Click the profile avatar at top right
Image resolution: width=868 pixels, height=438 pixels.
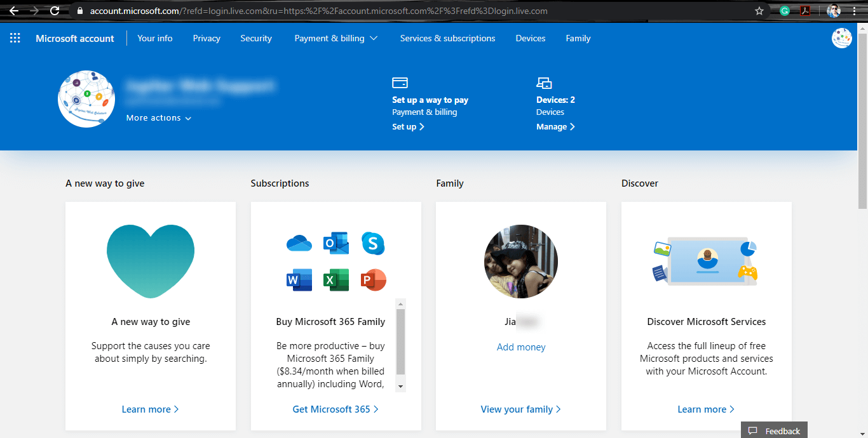[x=841, y=37]
